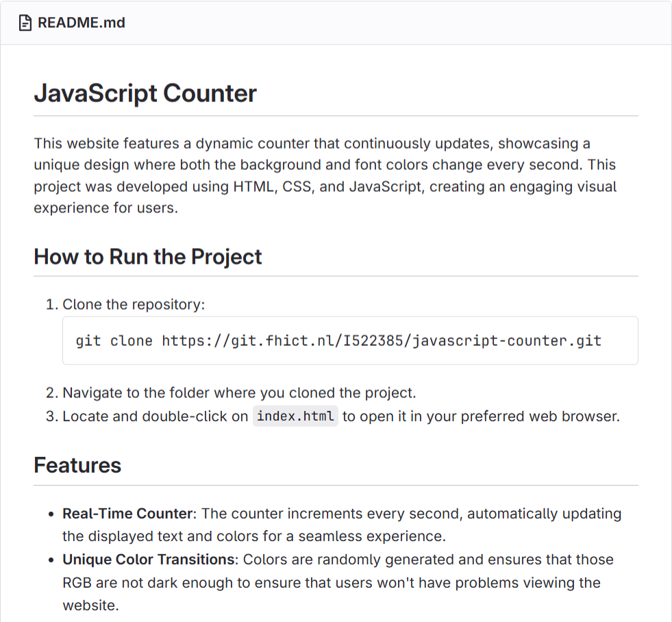Click the word git in clone command

point(88,340)
